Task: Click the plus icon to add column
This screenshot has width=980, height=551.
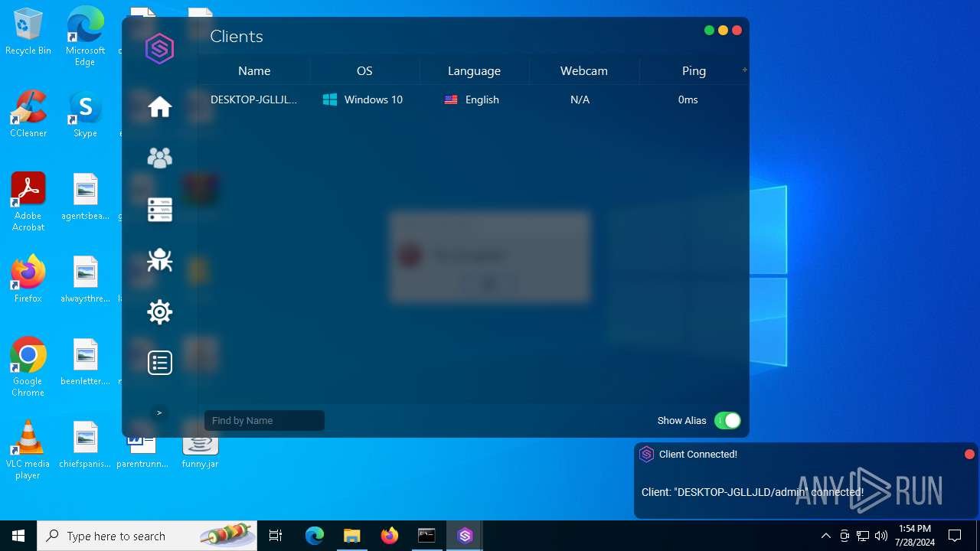Action: pyautogui.click(x=744, y=70)
